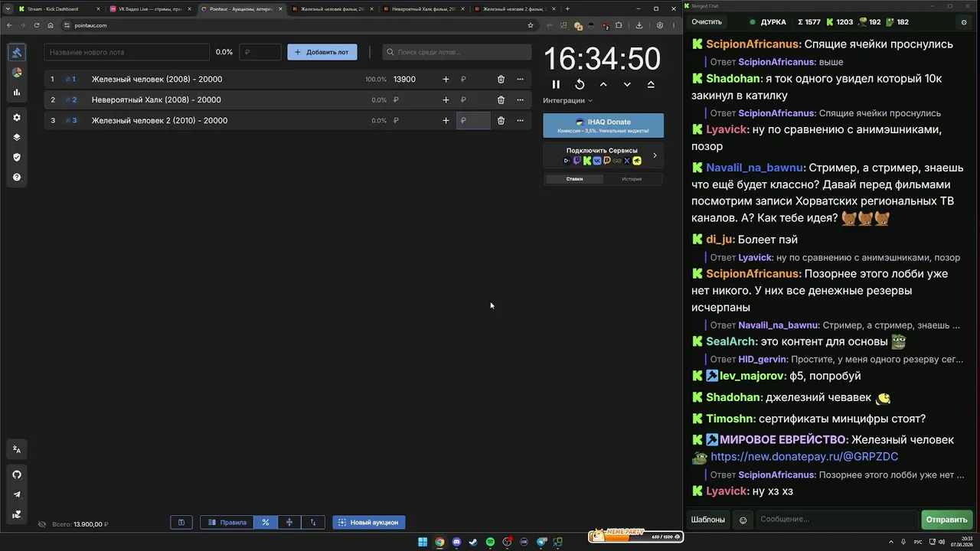
Task: Switch to the История tab
Action: (x=632, y=179)
